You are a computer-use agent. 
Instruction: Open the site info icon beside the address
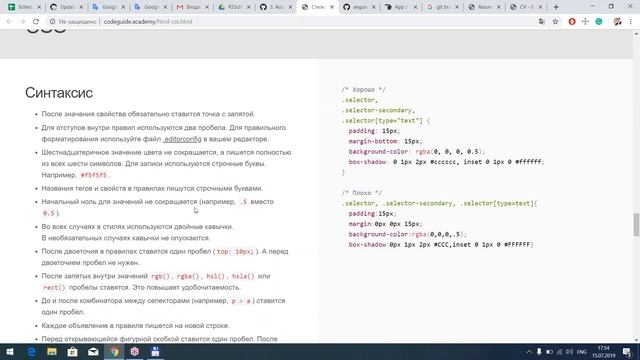52,22
